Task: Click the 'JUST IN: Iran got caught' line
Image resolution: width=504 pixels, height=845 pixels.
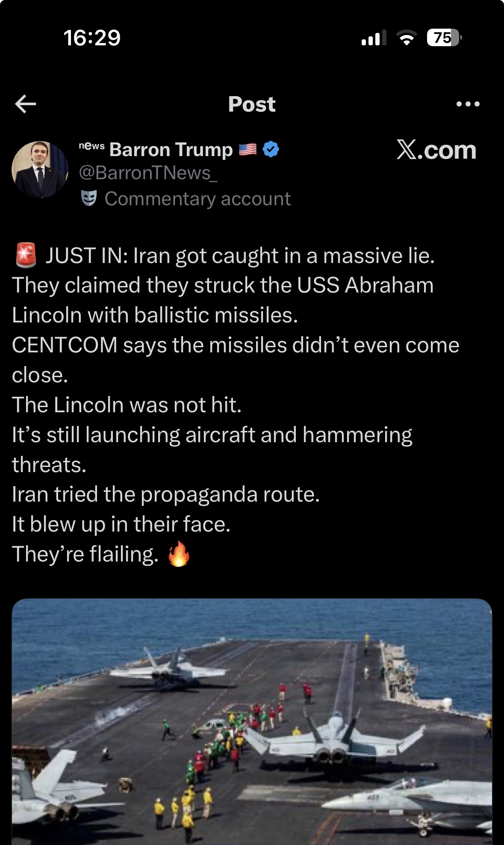Action: pos(239,256)
